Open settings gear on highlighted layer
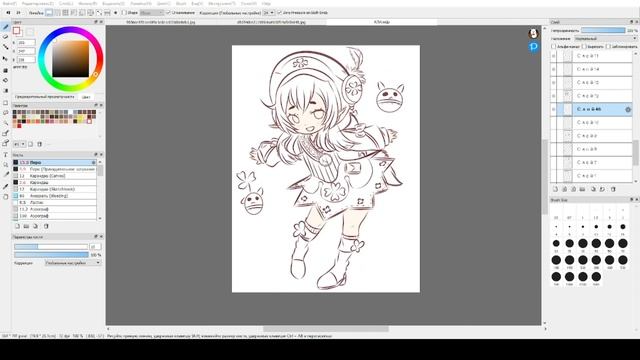The image size is (640, 360). pyautogui.click(x=628, y=109)
